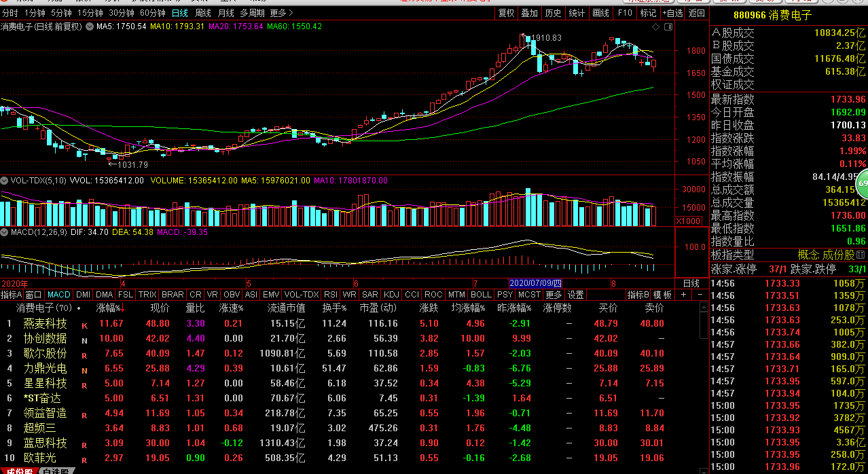This screenshot has height=474, width=868.
Task: Click the green 69 floating badge
Action: click(863, 183)
